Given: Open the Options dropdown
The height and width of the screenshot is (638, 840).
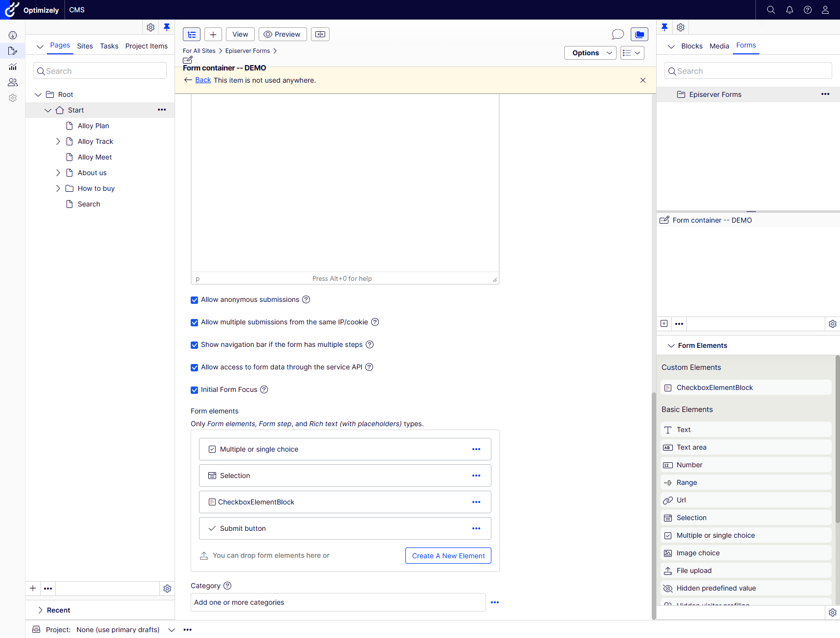Looking at the screenshot, I should tap(590, 53).
